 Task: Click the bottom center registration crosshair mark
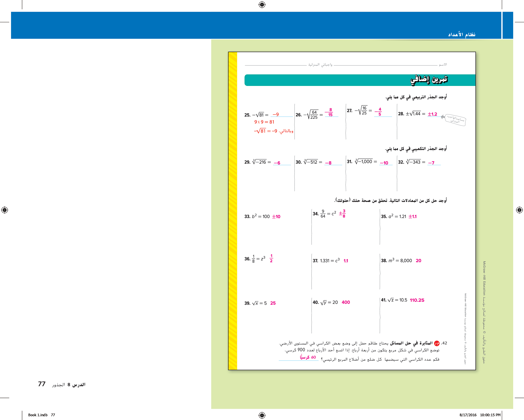point(262,415)
